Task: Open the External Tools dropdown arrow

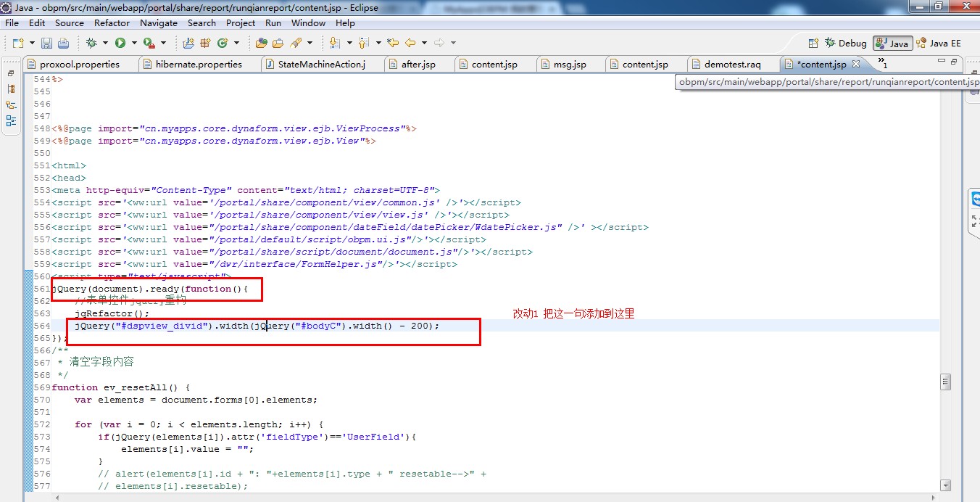Action: [163, 43]
